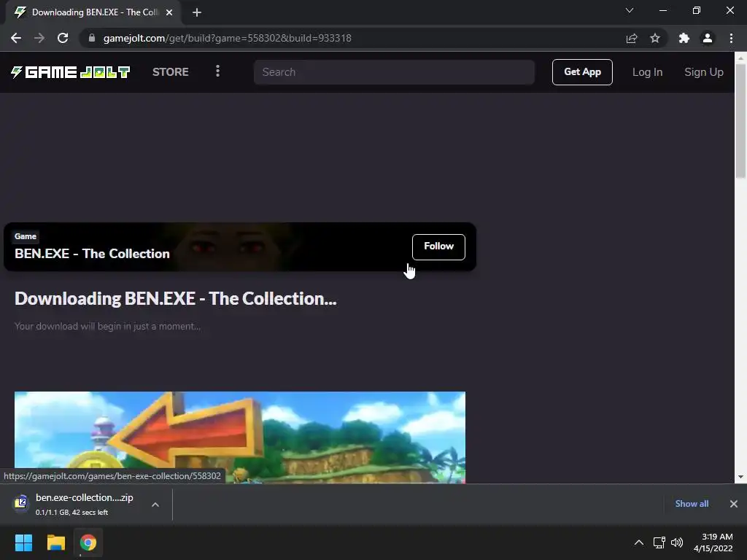Click the scrollbar down arrow
The width and height of the screenshot is (747, 560).
tap(740, 477)
